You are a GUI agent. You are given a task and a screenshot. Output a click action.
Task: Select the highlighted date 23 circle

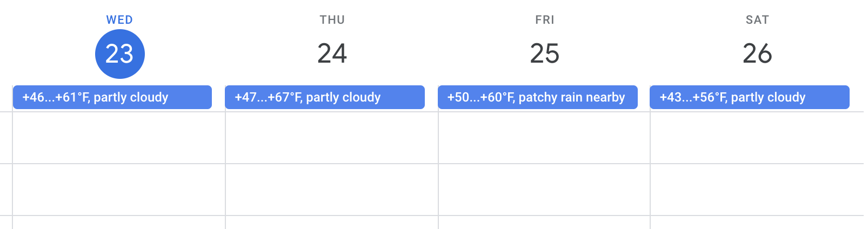(119, 54)
